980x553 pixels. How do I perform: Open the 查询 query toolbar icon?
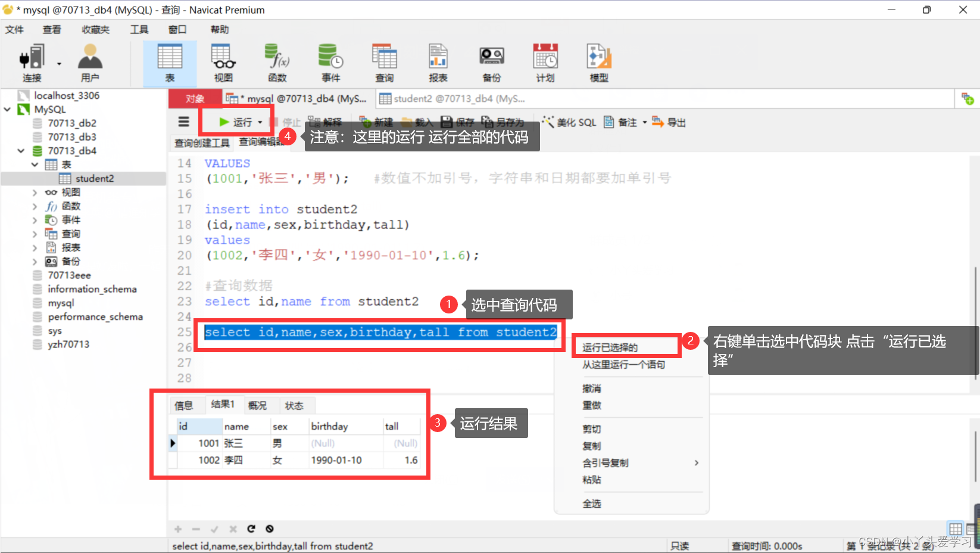[384, 63]
